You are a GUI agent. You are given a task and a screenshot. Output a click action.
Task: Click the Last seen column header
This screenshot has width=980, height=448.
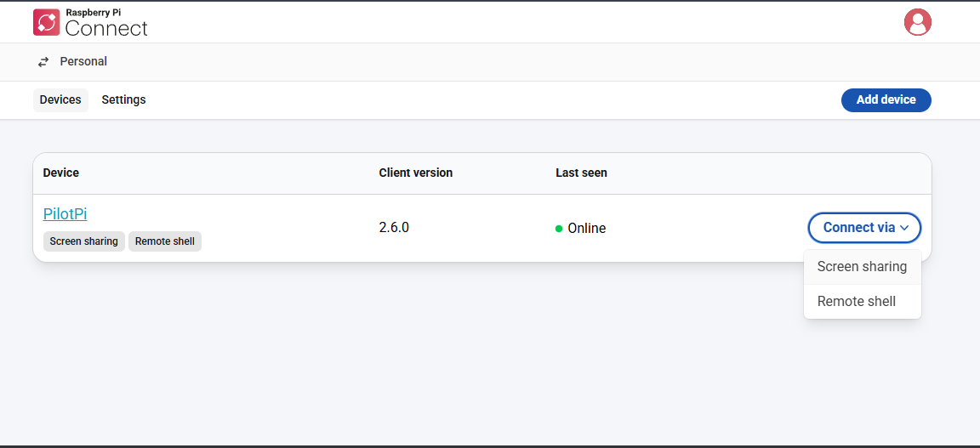pos(581,173)
